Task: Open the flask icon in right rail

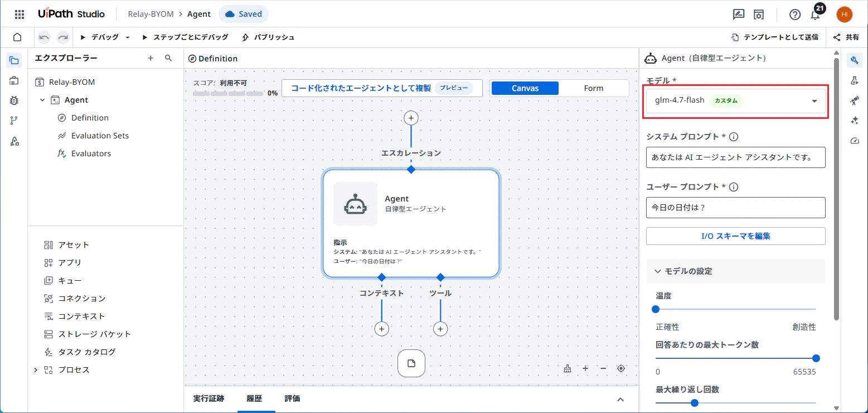Action: tap(854, 80)
